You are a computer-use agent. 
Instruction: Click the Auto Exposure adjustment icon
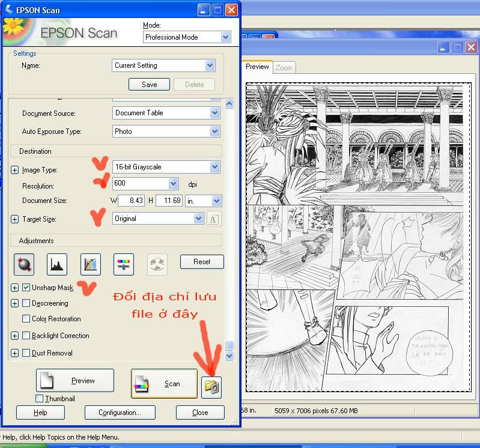(x=24, y=264)
